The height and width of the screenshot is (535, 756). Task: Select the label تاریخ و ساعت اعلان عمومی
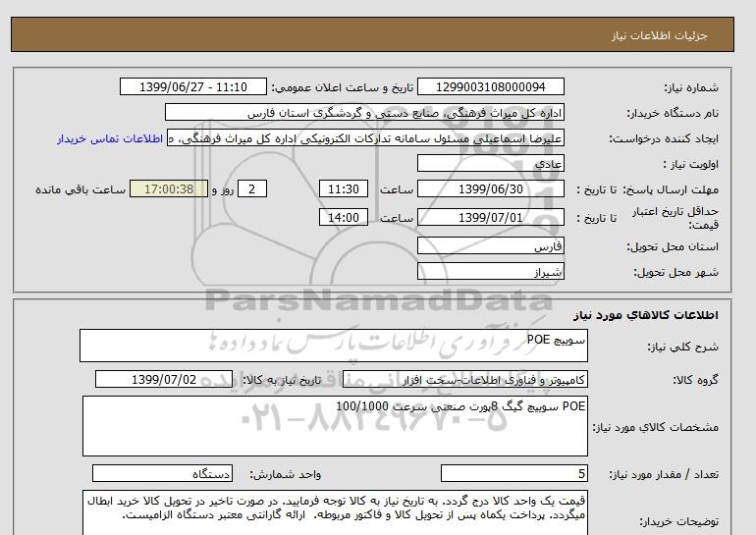click(343, 87)
